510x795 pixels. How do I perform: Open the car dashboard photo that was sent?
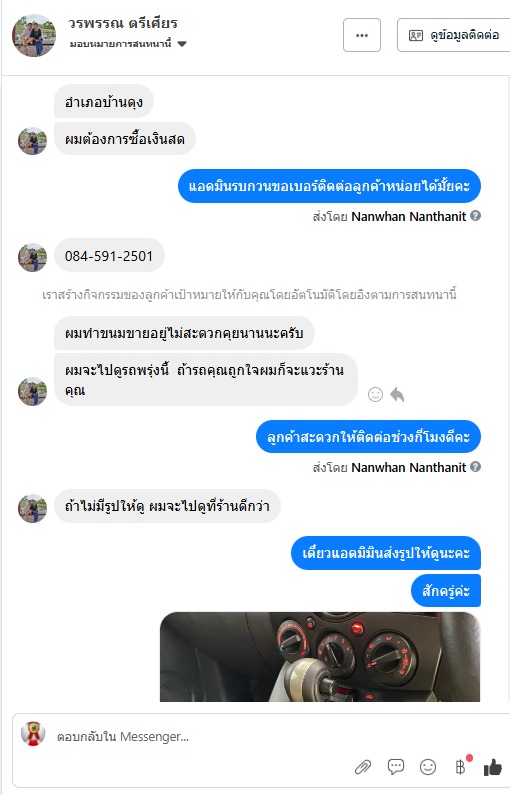320,657
